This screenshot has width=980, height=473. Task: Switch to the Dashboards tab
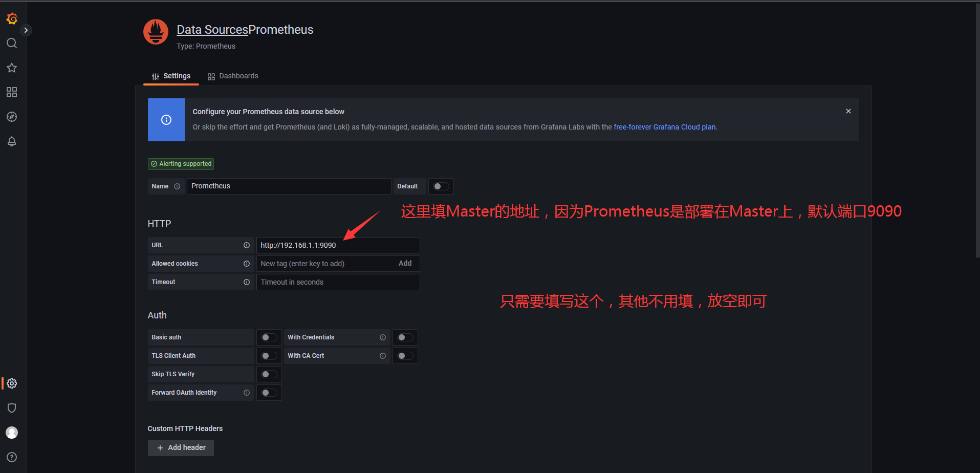pyautogui.click(x=233, y=76)
